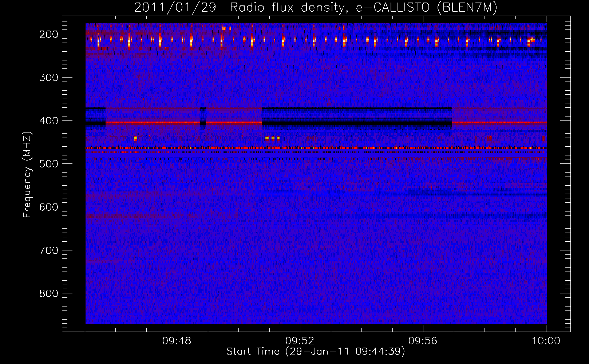Click the 'Start Time (29-Jan-11 09:44:39)' label

[x=316, y=352]
